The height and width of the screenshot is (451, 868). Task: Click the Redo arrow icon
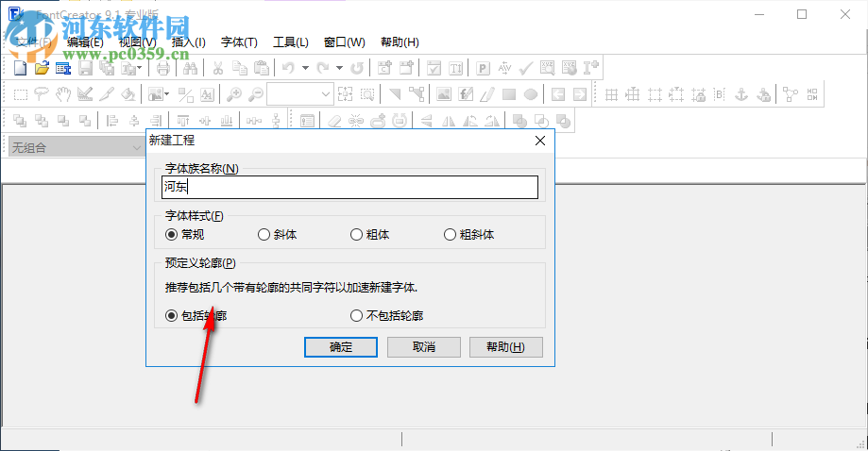tap(323, 68)
